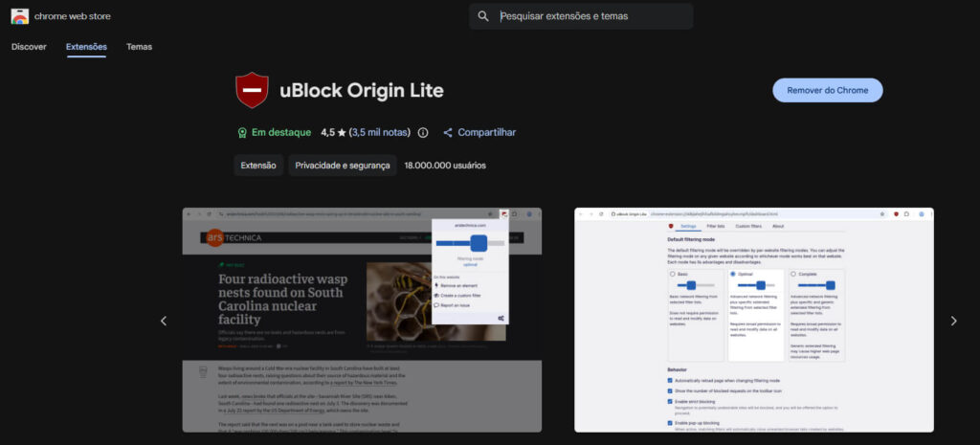Click the Chrome Web Store logo icon

20,16
